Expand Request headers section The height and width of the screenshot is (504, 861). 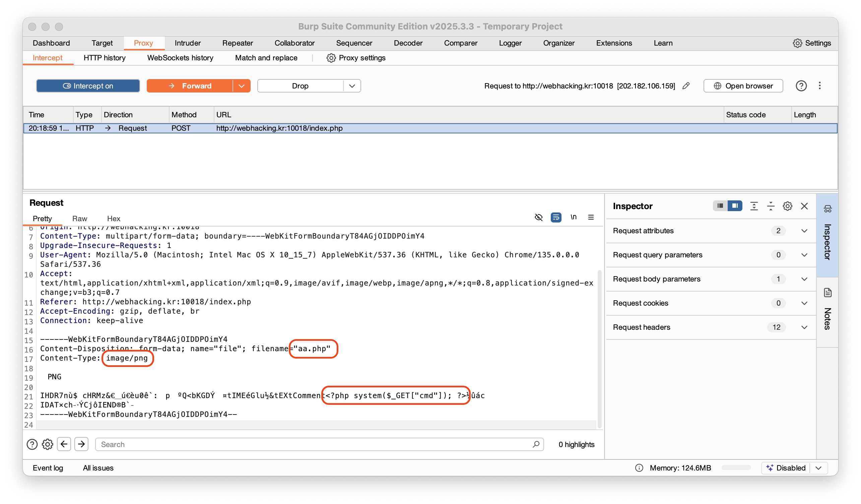[804, 327]
